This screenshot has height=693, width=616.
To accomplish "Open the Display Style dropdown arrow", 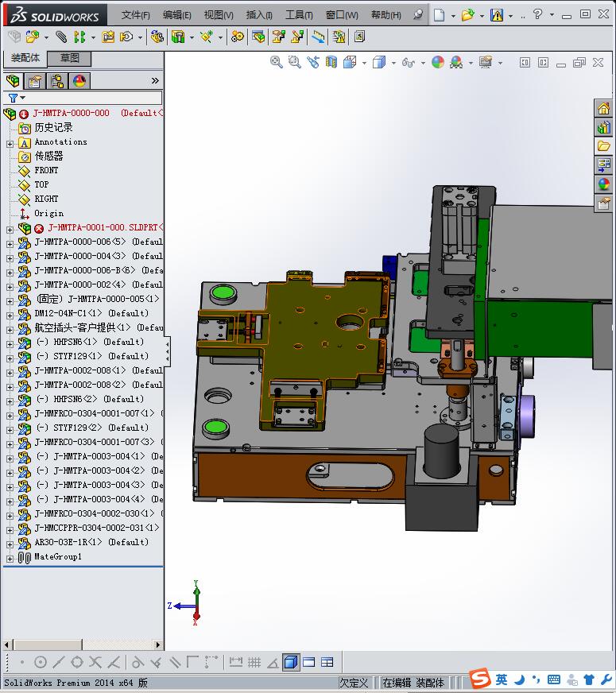I will point(393,63).
